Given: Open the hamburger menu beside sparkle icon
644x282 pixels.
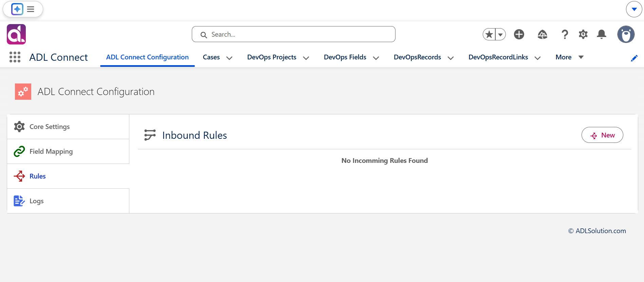Looking at the screenshot, I should [31, 9].
